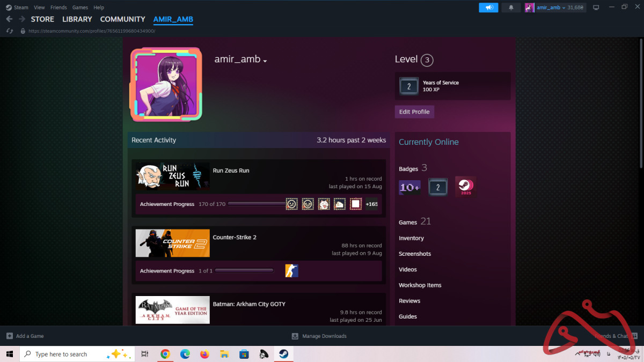Viewport: 644px width, 362px height.
Task: Open the Help menu
Action: click(x=99, y=8)
